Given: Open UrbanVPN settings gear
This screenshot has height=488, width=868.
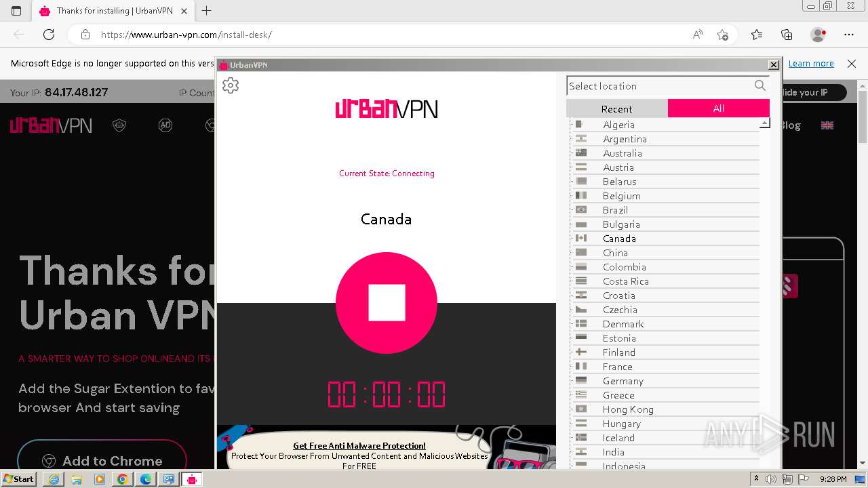Looking at the screenshot, I should [231, 85].
